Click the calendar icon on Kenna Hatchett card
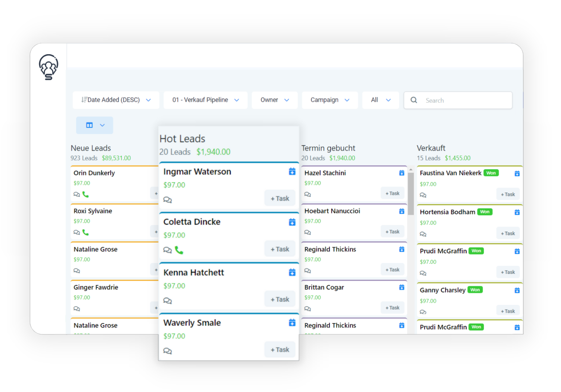This screenshot has height=392, width=561. [292, 272]
